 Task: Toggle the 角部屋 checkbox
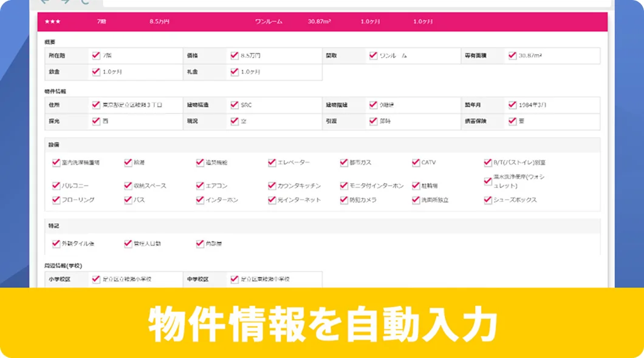pyautogui.click(x=199, y=243)
